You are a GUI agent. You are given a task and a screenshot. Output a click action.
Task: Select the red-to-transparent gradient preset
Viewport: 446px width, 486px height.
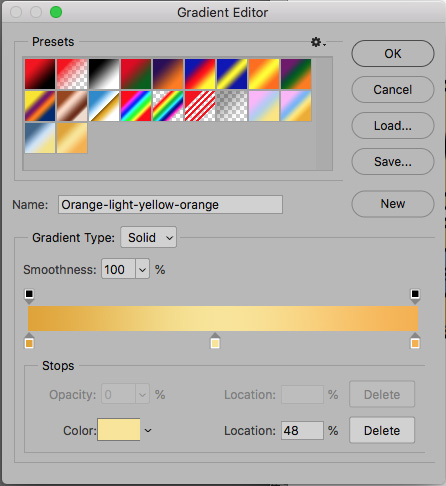click(72, 74)
